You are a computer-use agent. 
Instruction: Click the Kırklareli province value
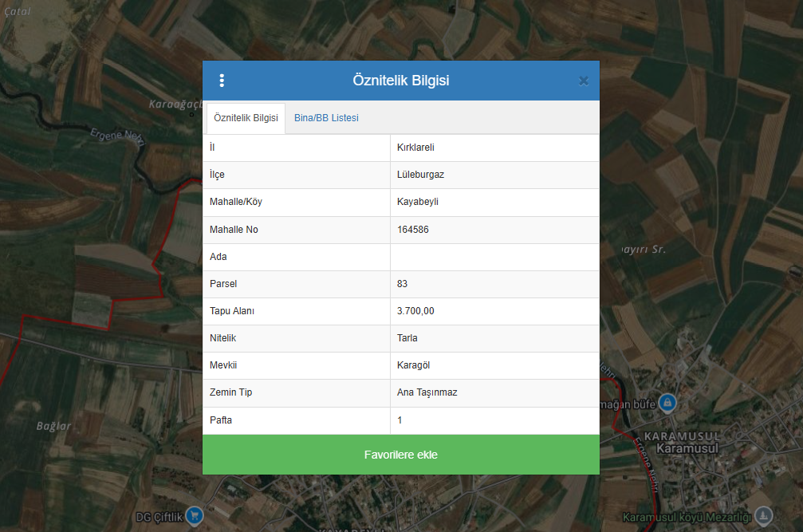pos(415,148)
